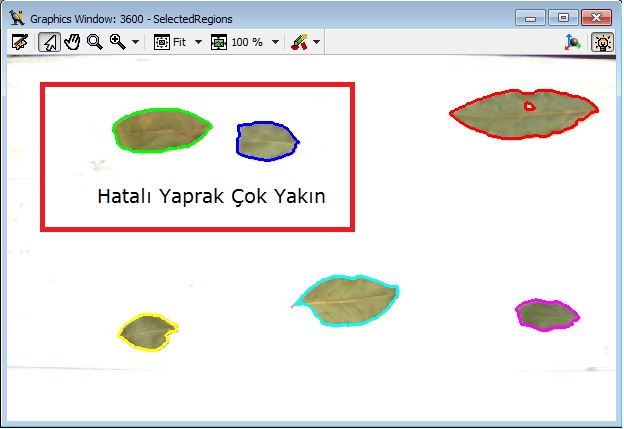Click the small red hole inside red leaf
The width and height of the screenshot is (624, 429).
click(x=529, y=106)
